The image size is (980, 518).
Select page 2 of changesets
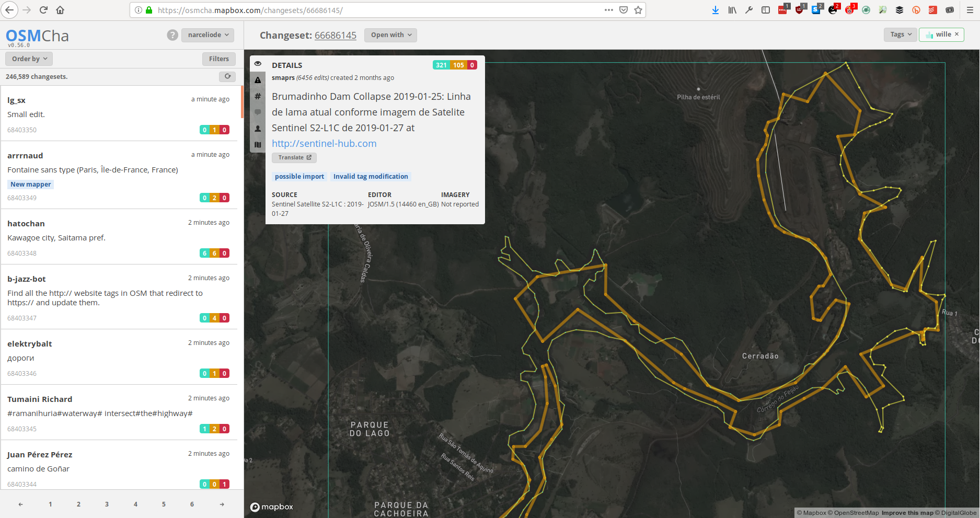click(x=78, y=504)
